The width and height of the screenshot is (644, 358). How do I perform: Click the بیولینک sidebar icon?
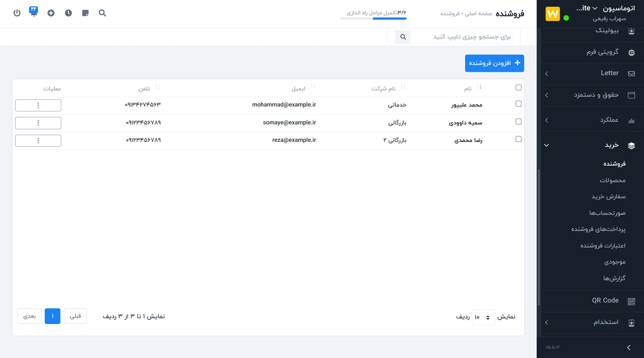(x=631, y=31)
